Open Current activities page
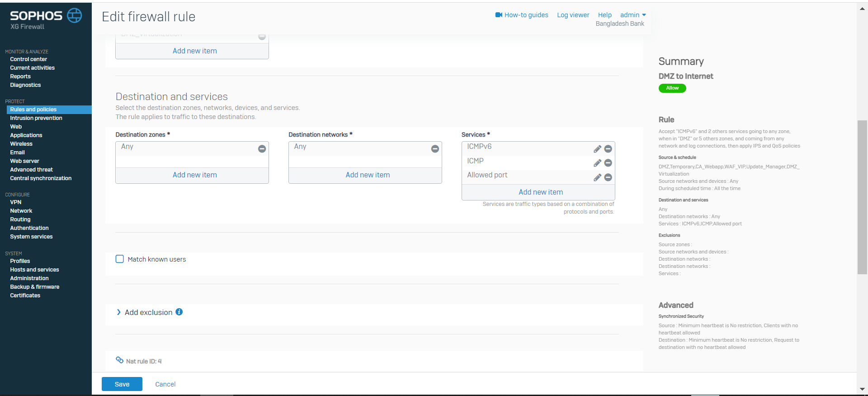868x396 pixels. coord(33,68)
